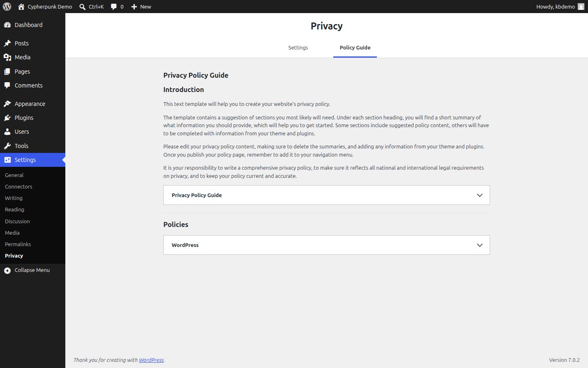
Task: Click the New content label
Action: tap(145, 7)
